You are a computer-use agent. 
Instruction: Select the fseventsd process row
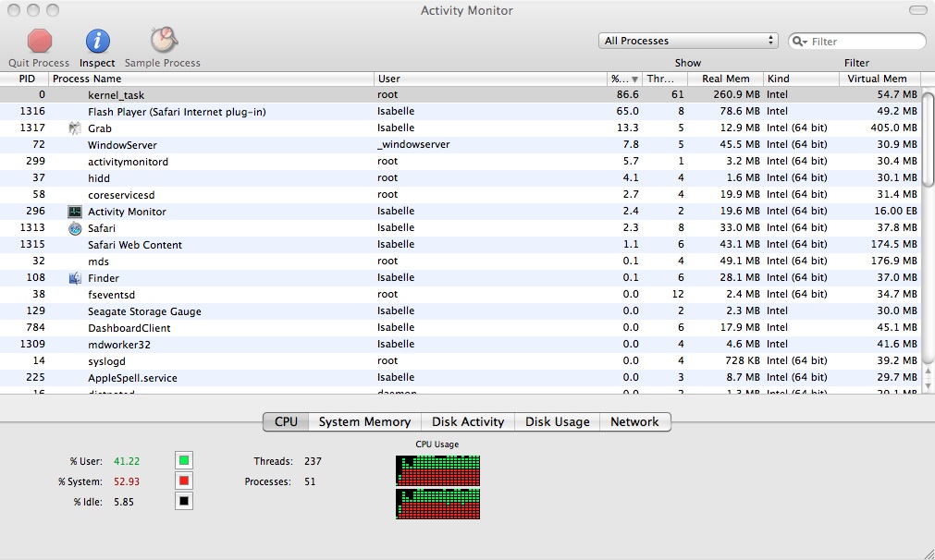click(x=461, y=295)
